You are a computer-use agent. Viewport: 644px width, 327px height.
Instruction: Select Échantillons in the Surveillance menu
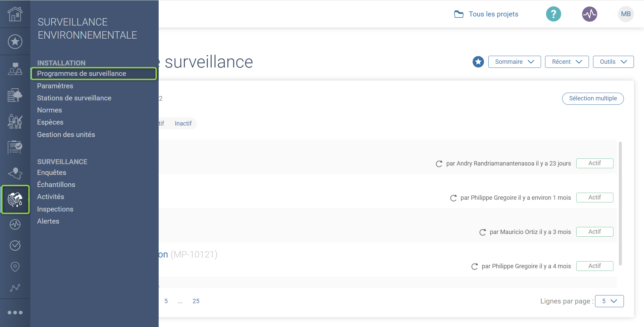coord(56,185)
